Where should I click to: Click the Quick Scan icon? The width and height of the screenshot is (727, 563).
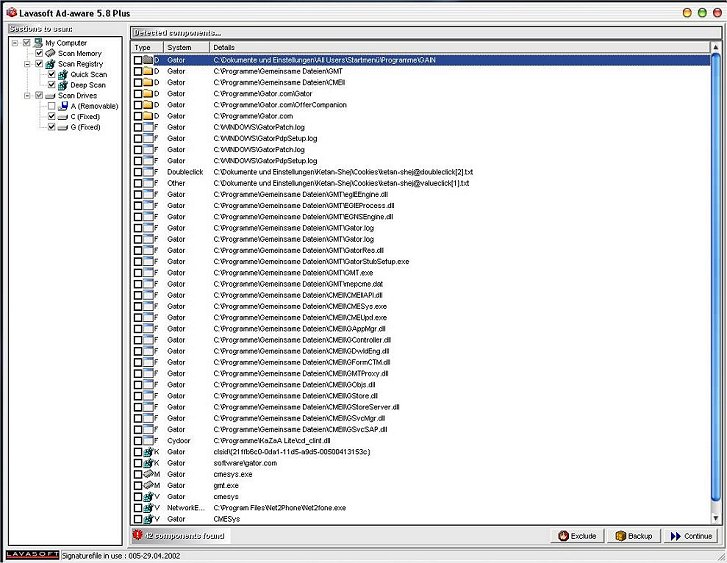(x=63, y=75)
